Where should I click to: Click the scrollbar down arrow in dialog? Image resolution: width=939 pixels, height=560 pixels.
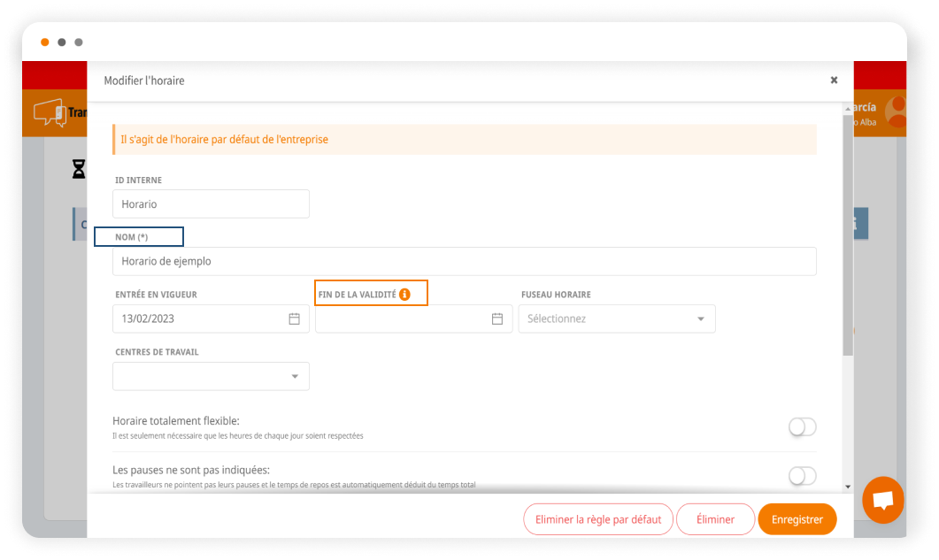coord(848,486)
